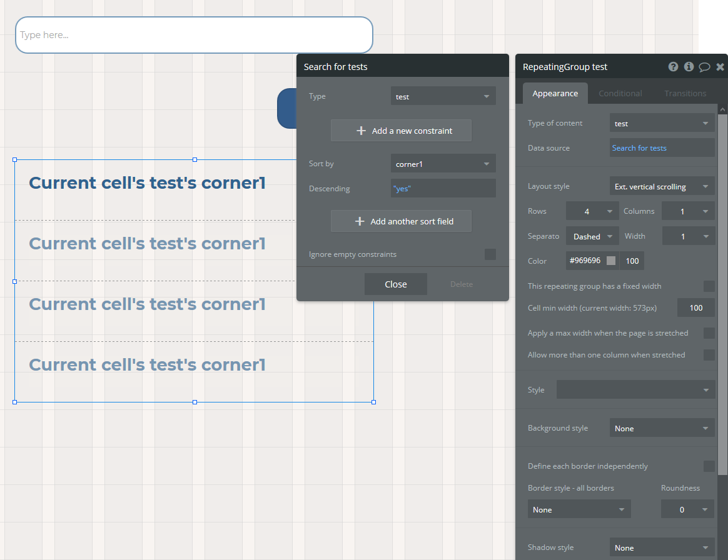Viewport: 728px width, 560px height.
Task: Toggle Ignore empty constraints checkbox
Action: pyautogui.click(x=490, y=254)
